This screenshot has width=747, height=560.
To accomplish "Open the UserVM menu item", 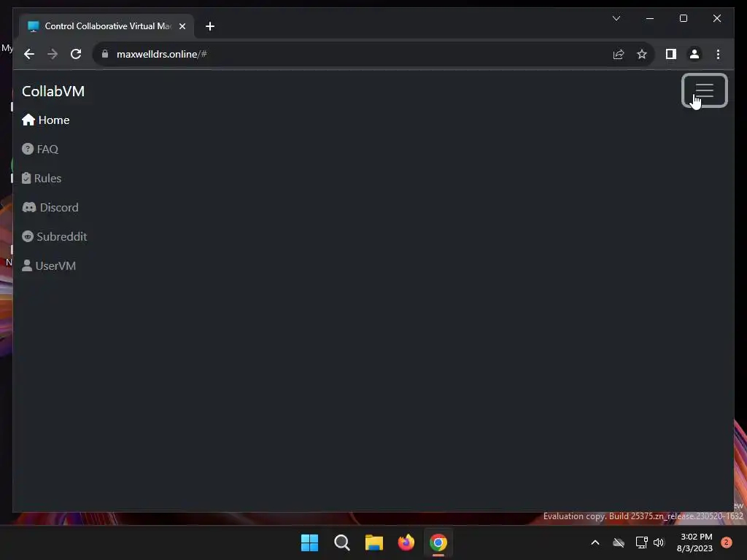I will pos(49,265).
